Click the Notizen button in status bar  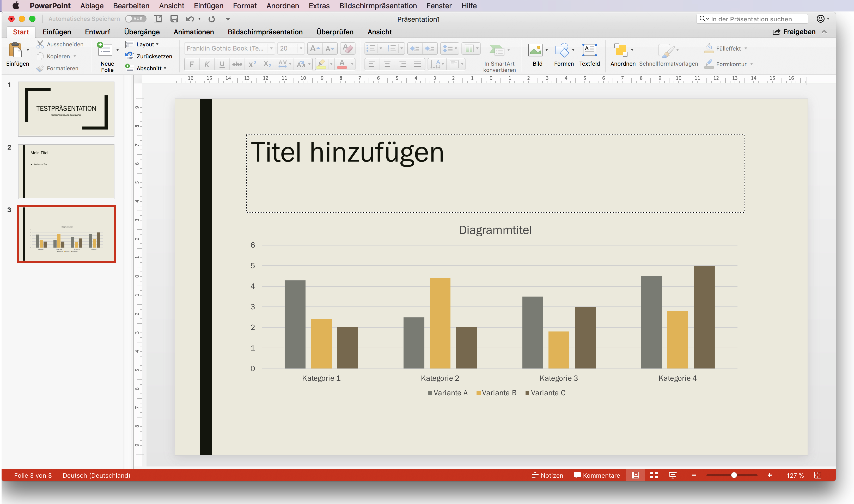pos(547,475)
